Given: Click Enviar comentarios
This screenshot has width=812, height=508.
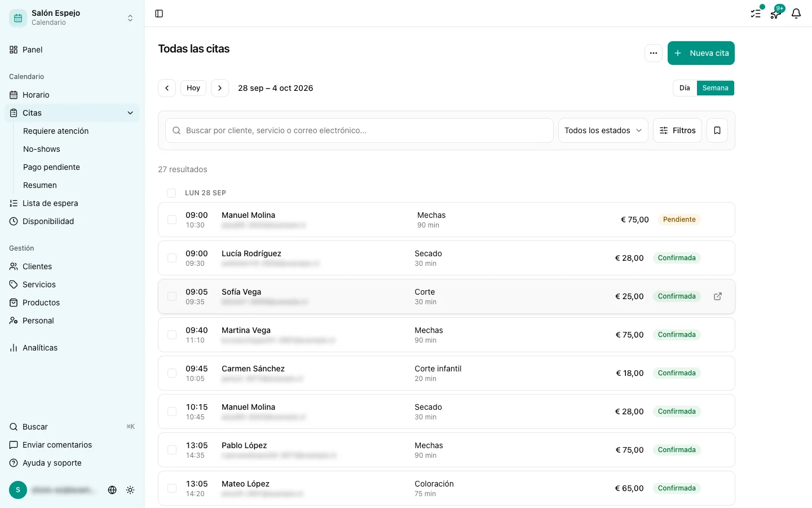Looking at the screenshot, I should 72,445.
